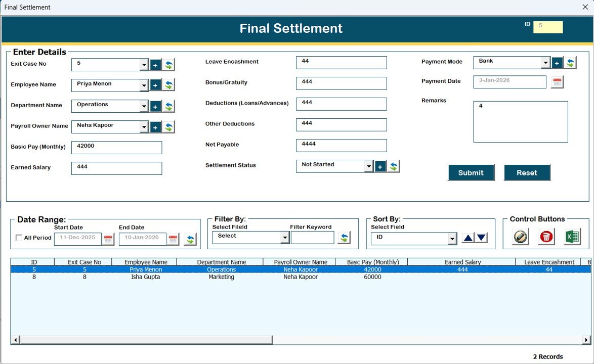Open the Payment Mode dropdown
The height and width of the screenshot is (364, 594).
tap(546, 62)
